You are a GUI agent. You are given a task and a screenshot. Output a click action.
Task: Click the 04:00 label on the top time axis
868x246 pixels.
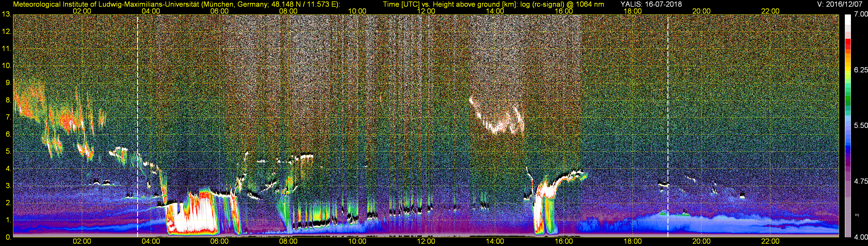point(151,11)
